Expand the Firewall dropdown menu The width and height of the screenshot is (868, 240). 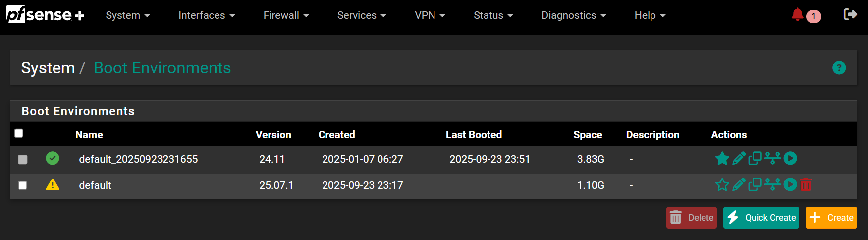(x=286, y=15)
